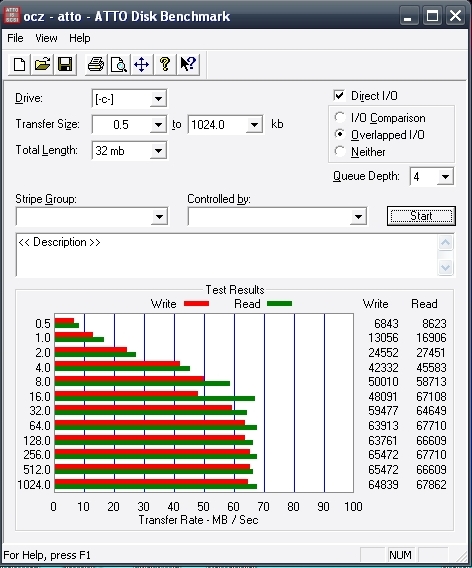Open the View menu
The height and width of the screenshot is (568, 472).
46,38
